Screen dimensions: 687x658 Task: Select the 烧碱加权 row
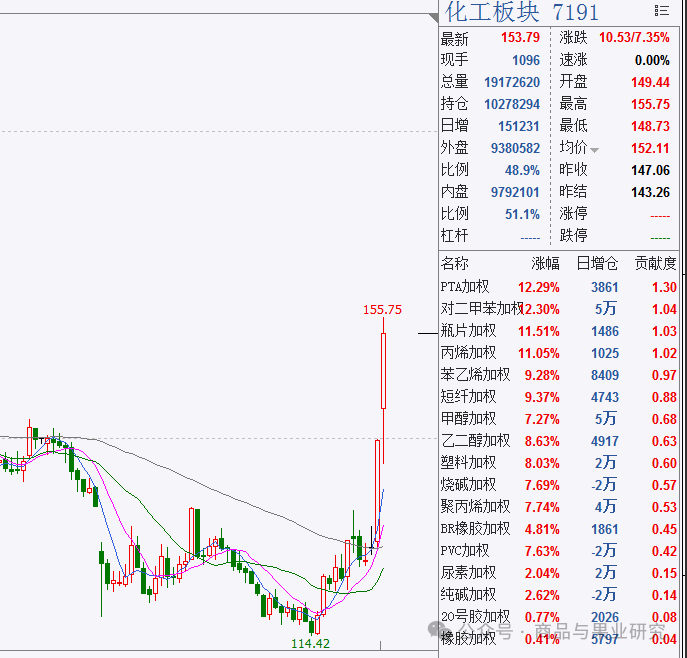[x=559, y=485]
